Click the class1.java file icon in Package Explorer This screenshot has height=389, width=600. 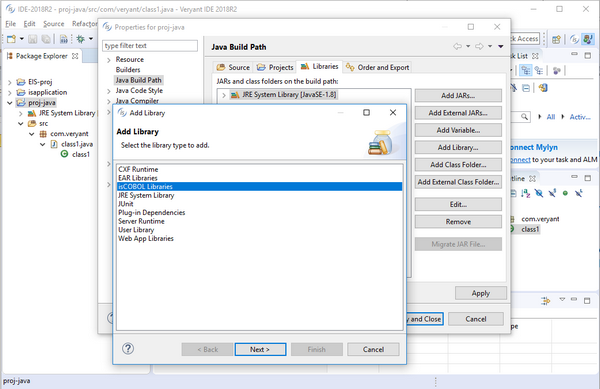(54, 144)
